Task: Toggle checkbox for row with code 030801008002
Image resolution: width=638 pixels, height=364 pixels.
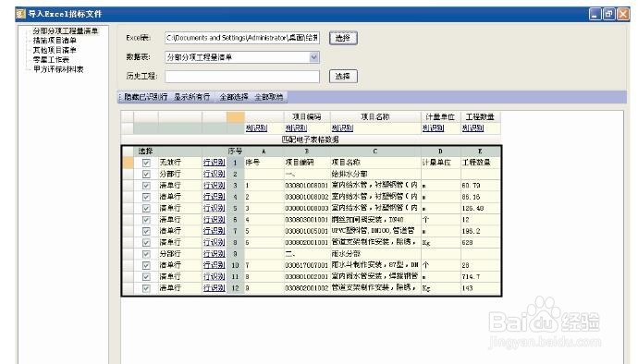Action: tap(146, 197)
